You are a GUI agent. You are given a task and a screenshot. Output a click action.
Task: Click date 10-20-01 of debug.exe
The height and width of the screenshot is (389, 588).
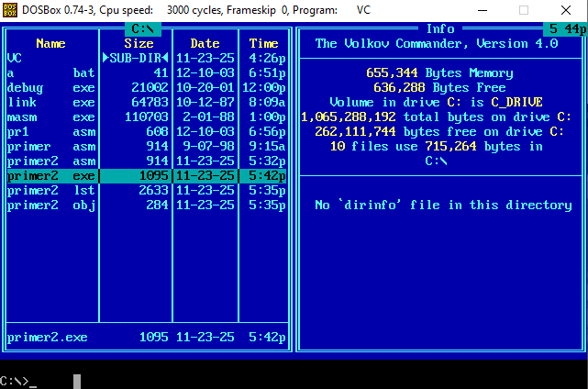pyautogui.click(x=205, y=87)
